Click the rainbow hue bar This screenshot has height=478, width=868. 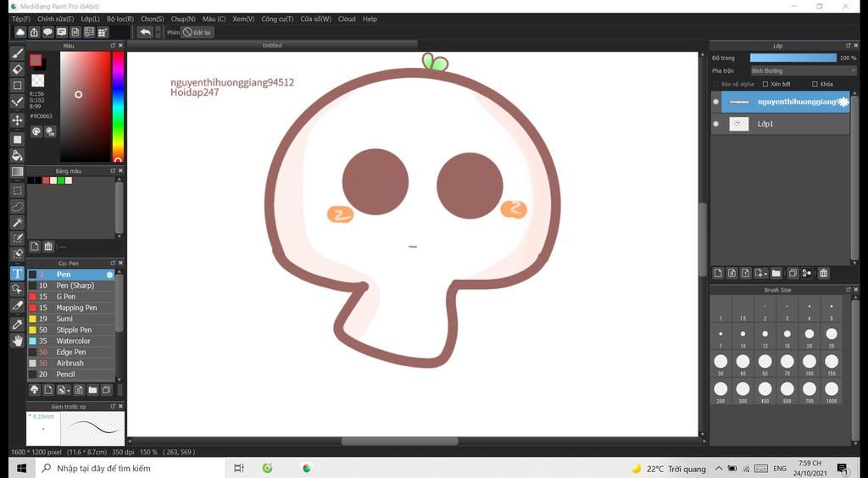pos(118,106)
